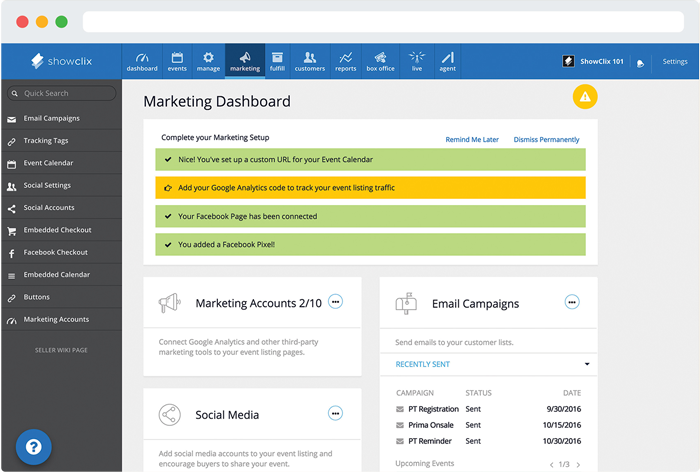Open the blue help question mark button
Image resolution: width=700 pixels, height=472 pixels.
point(33,446)
